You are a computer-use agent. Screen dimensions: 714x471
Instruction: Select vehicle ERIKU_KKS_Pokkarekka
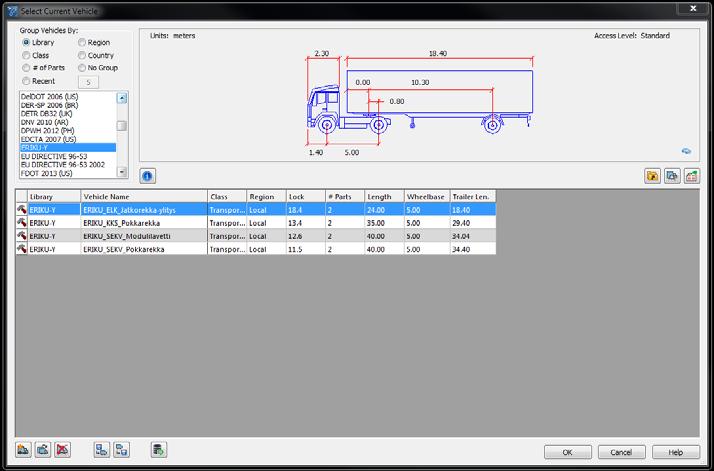point(256,223)
